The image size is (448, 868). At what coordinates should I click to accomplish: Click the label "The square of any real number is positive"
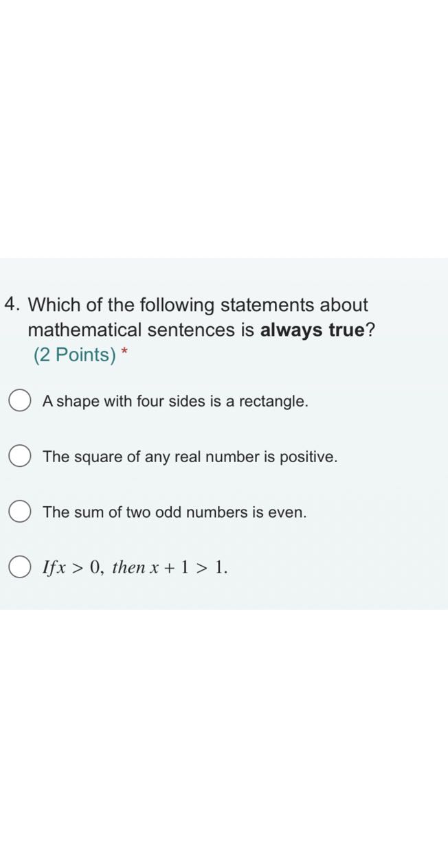click(x=190, y=457)
